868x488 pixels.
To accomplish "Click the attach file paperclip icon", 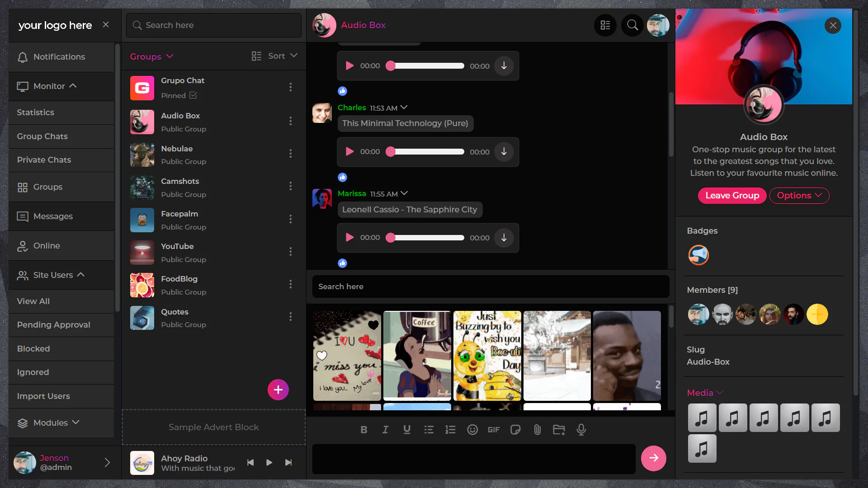I will coord(537,430).
